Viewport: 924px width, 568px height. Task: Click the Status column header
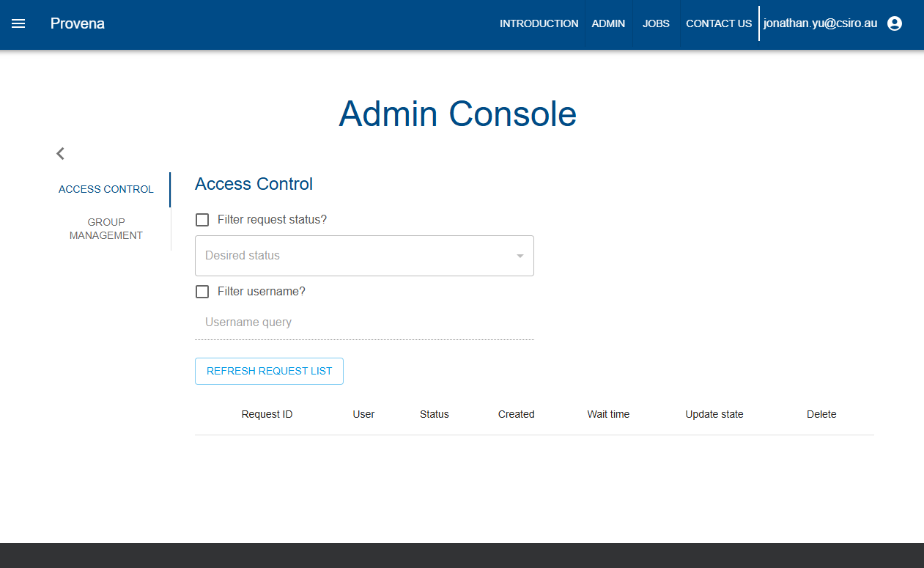point(434,414)
